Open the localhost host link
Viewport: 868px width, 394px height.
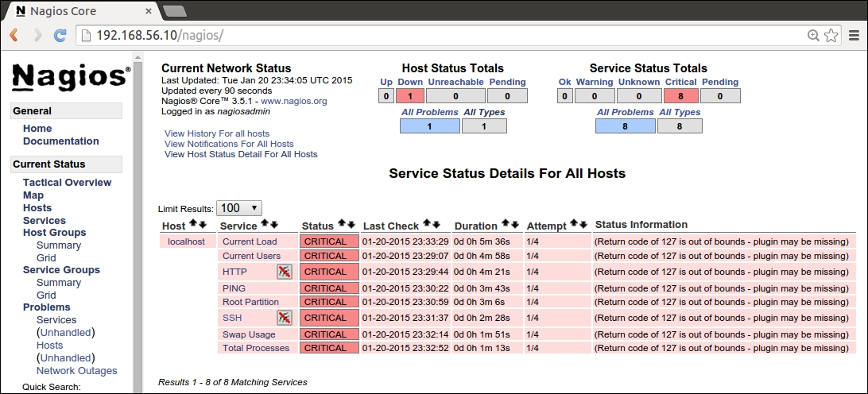186,241
